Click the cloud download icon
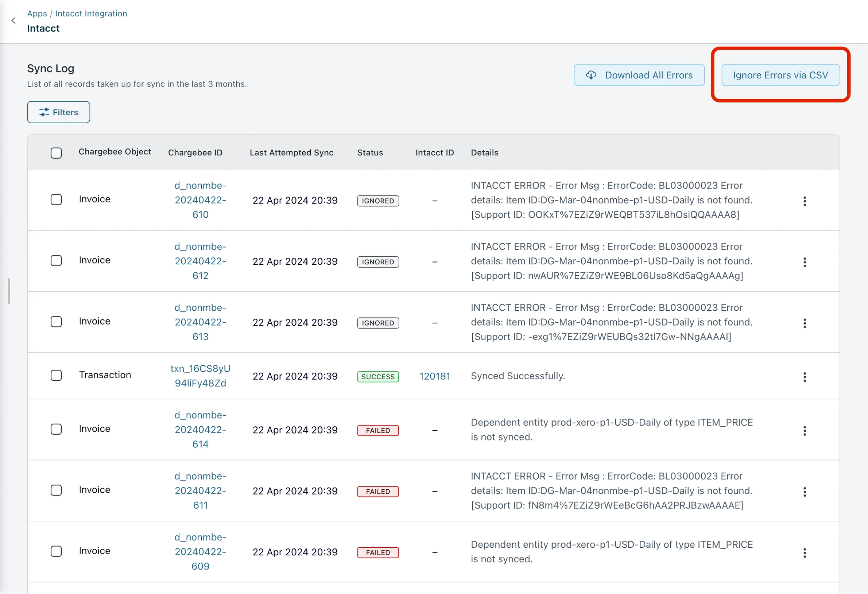This screenshot has width=868, height=594. (x=591, y=75)
